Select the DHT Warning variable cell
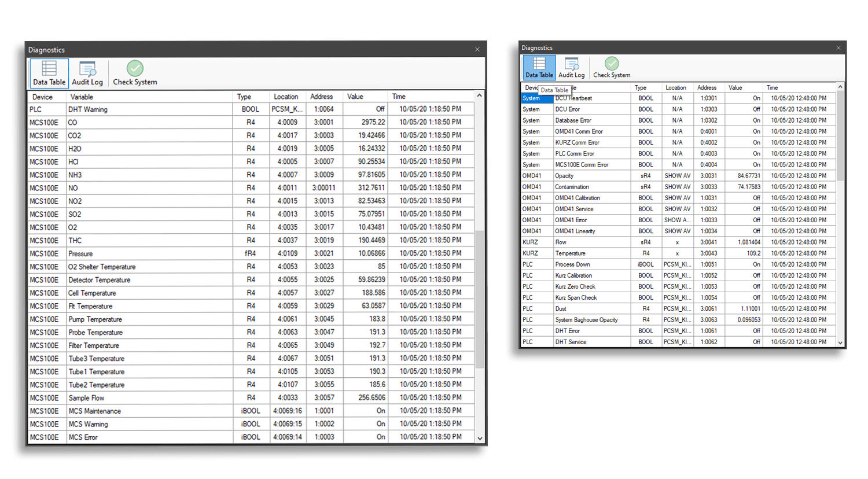Screen dimensions: 868x479 (x=149, y=109)
